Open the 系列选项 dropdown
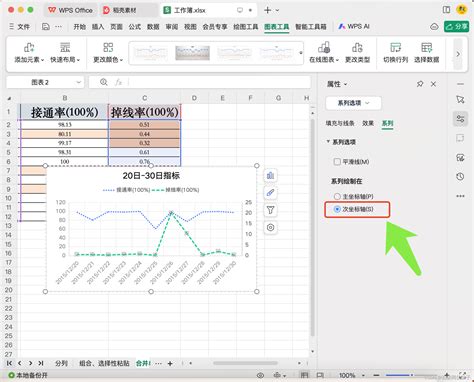 pos(353,103)
